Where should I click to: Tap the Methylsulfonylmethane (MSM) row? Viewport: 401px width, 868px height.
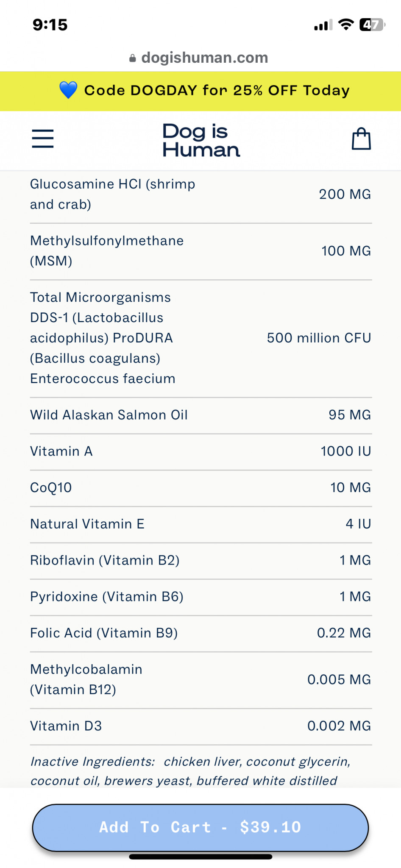point(200,251)
